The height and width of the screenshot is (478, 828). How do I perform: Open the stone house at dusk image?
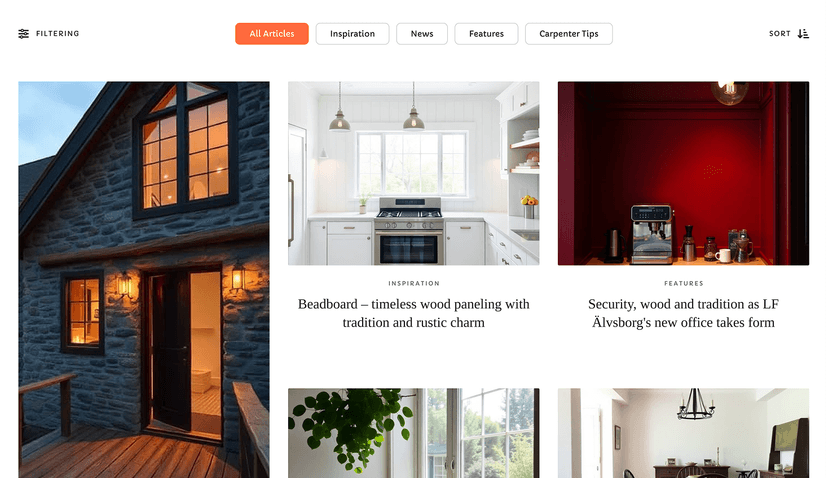coord(144,279)
